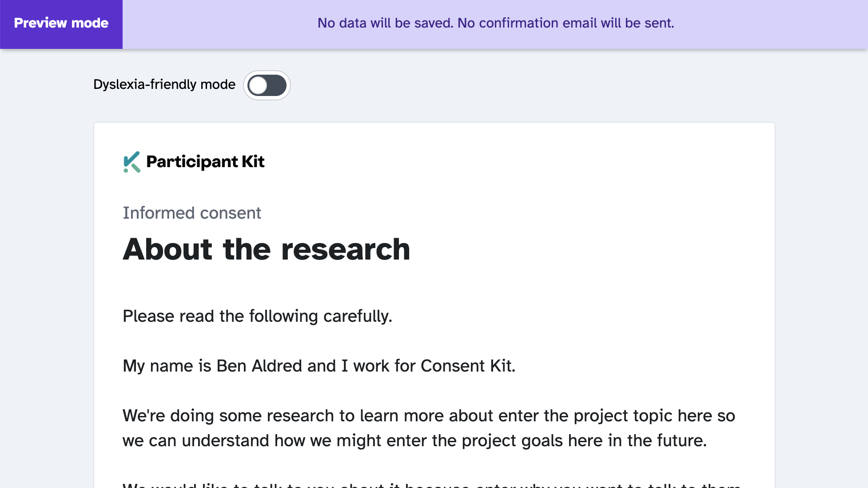Click the 'Dyslexia-friendly mode' label text
This screenshot has height=488, width=868.
point(164,84)
